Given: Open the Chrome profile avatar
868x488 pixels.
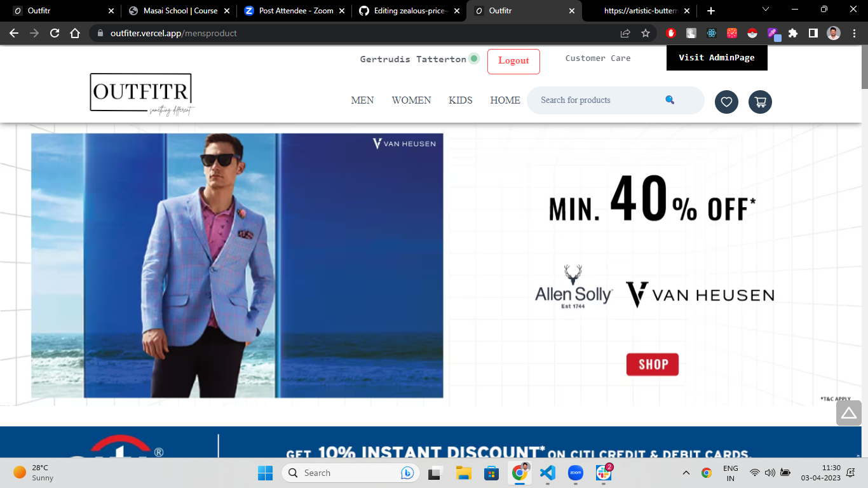Looking at the screenshot, I should [834, 33].
